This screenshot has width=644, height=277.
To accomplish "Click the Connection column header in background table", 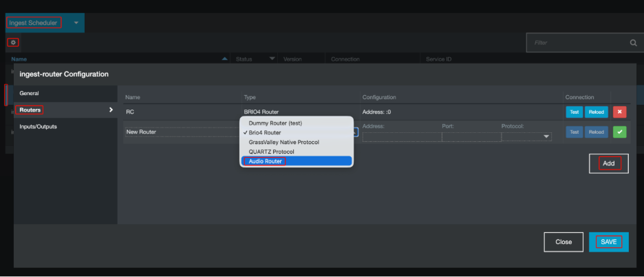I will click(x=345, y=59).
